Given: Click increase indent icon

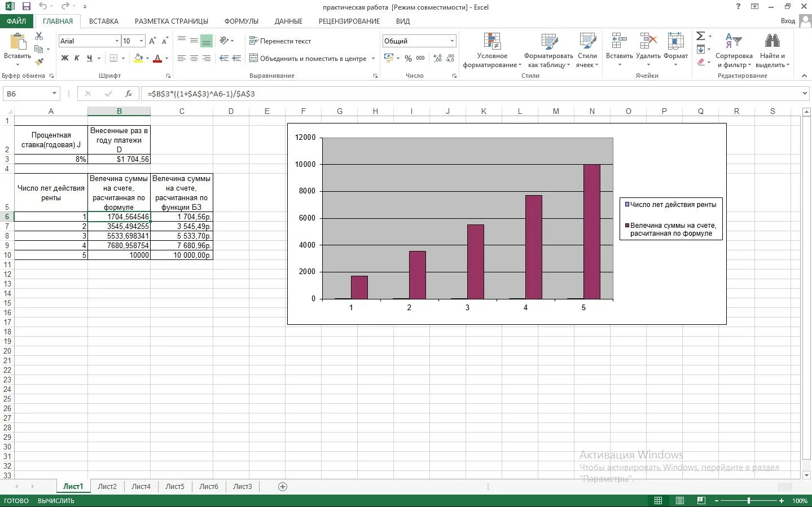Looking at the screenshot, I should (x=236, y=58).
